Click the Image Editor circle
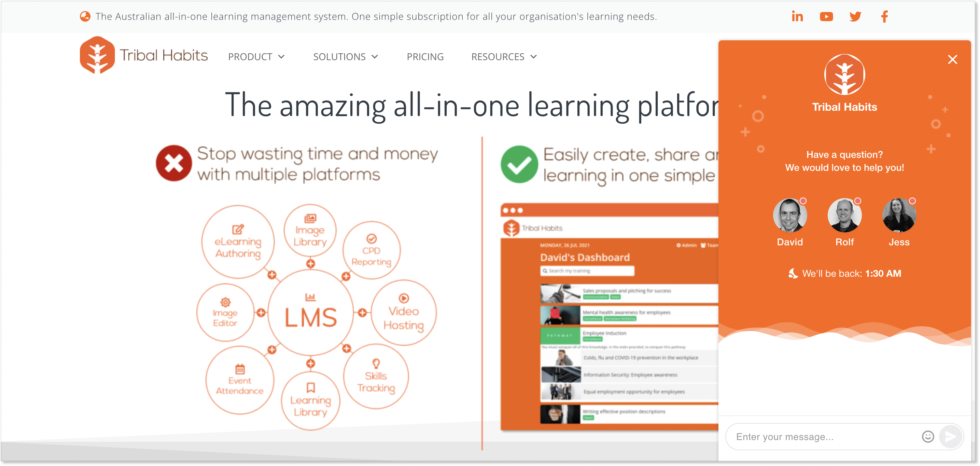This screenshot has height=466, width=980. click(x=225, y=313)
